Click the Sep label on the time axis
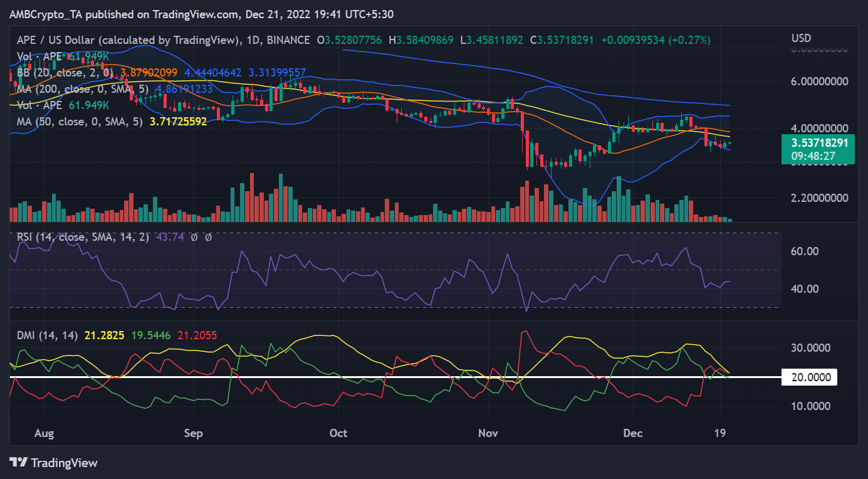The width and height of the screenshot is (868, 479). coord(194,433)
